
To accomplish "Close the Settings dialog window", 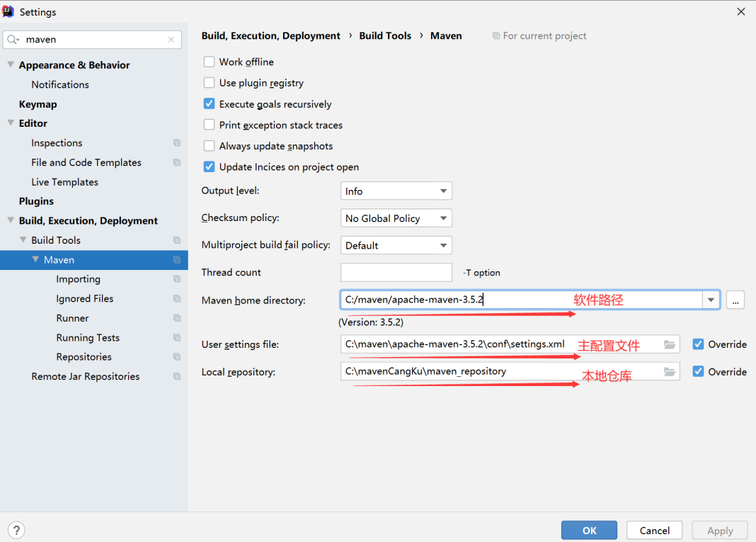I will [741, 11].
